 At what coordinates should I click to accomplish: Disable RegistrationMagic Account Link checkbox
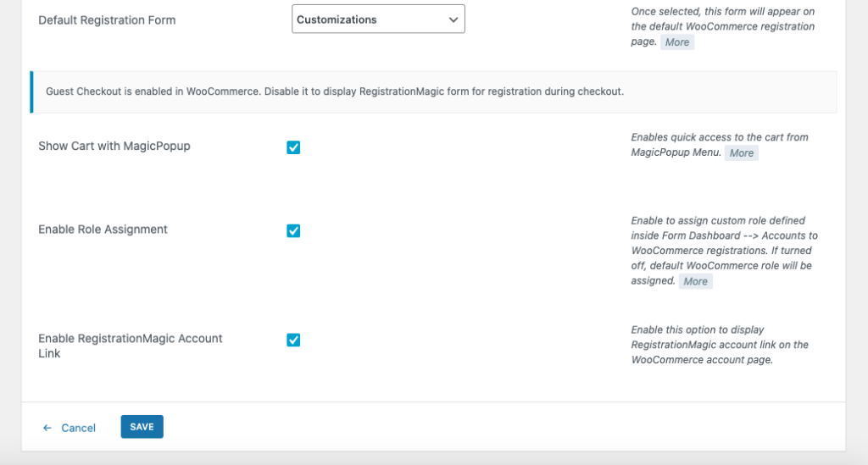293,340
